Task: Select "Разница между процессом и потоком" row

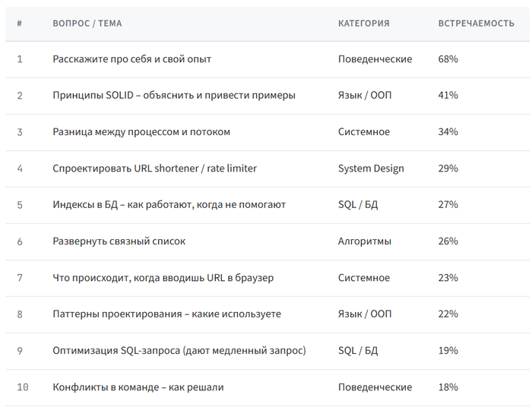Action: [141, 132]
